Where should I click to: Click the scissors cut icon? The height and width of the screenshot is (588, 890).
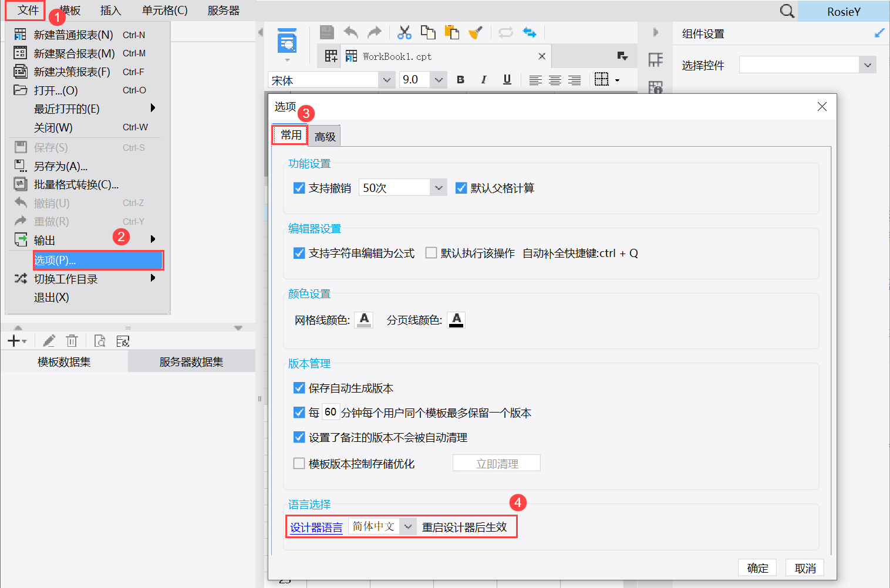point(404,32)
